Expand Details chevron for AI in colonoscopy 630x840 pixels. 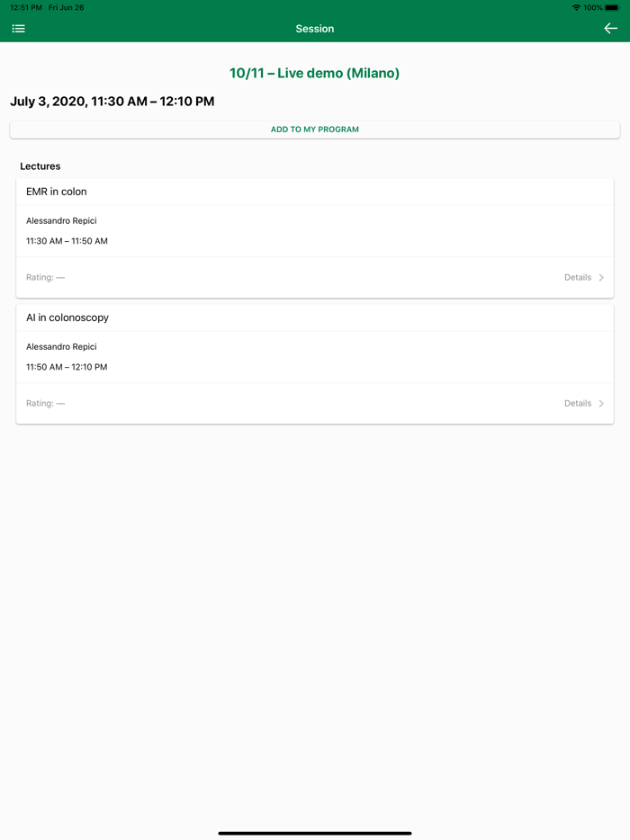(x=601, y=404)
